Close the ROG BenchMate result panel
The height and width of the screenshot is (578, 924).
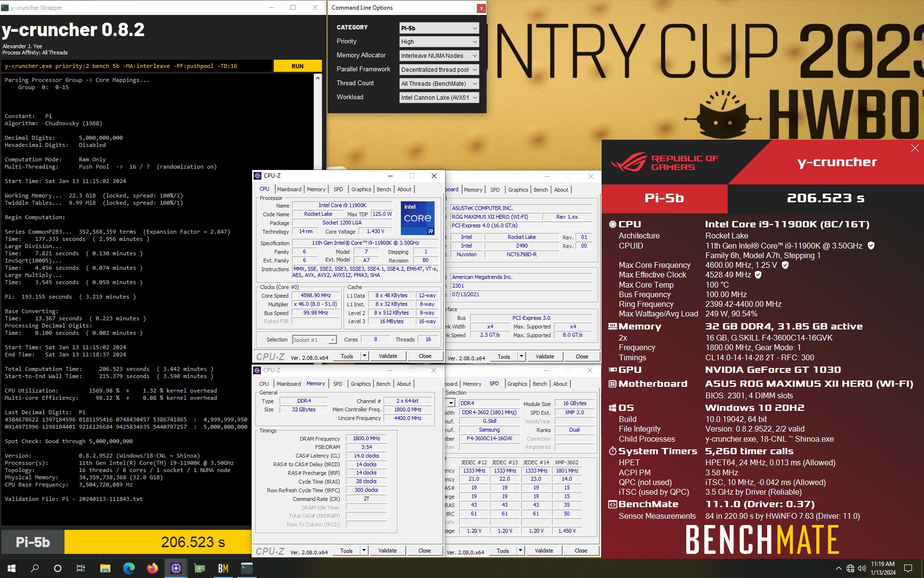tap(915, 148)
